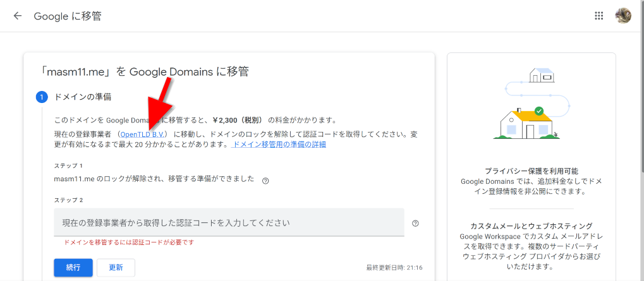Focus the authorization code input field

229,222
